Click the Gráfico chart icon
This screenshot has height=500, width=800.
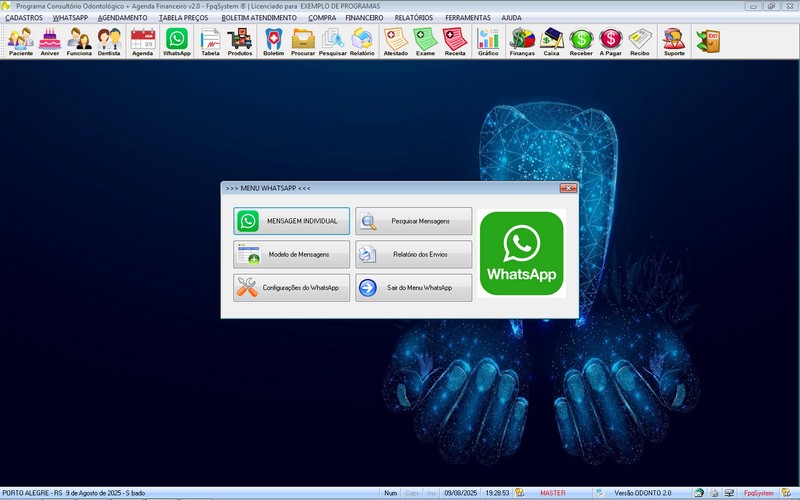pyautogui.click(x=488, y=41)
